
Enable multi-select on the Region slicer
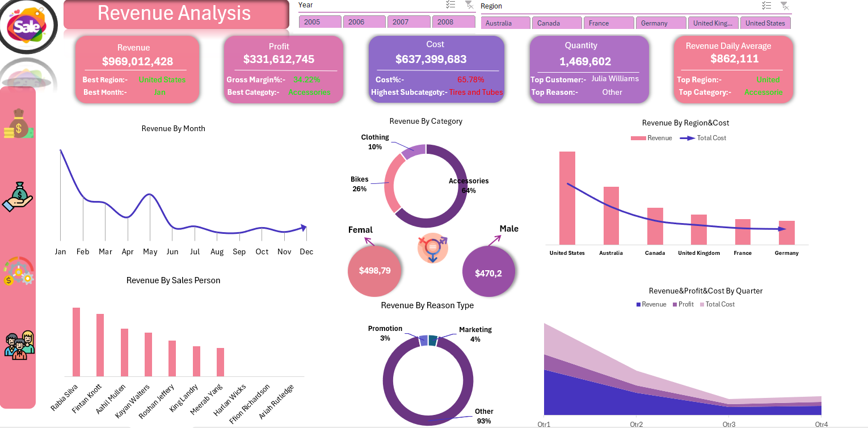[766, 6]
